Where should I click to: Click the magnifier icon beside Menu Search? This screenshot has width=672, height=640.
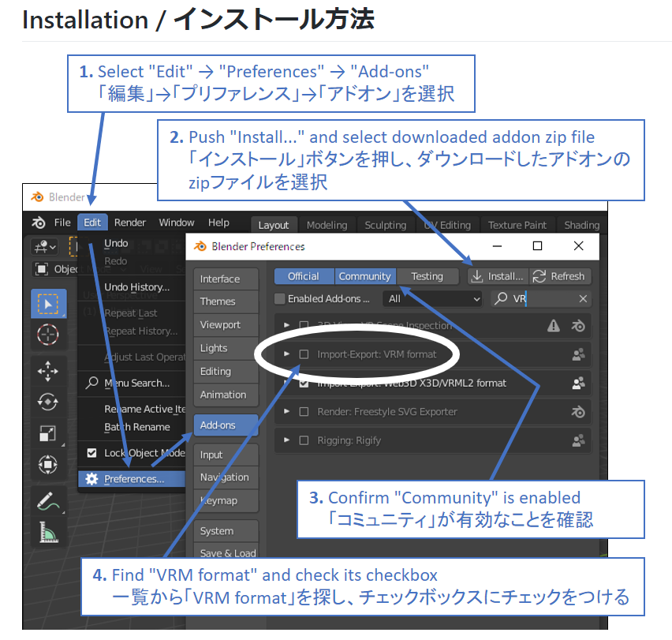pyautogui.click(x=91, y=383)
